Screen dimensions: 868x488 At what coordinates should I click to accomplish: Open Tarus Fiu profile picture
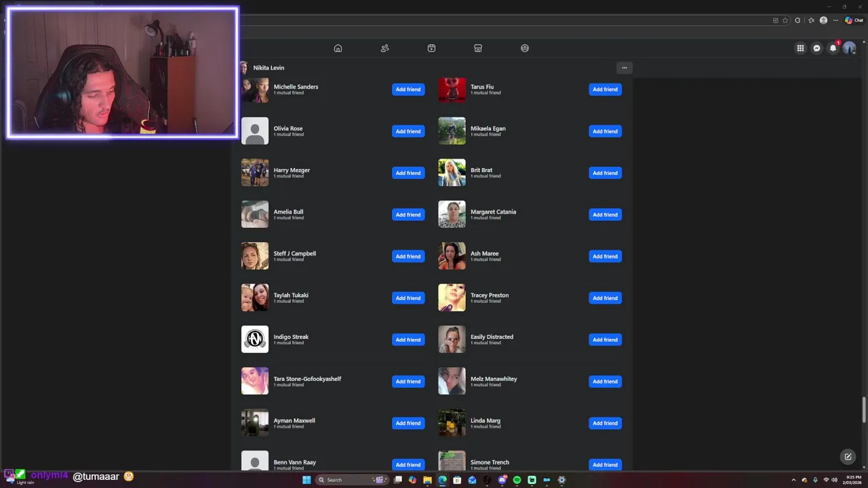(x=452, y=89)
